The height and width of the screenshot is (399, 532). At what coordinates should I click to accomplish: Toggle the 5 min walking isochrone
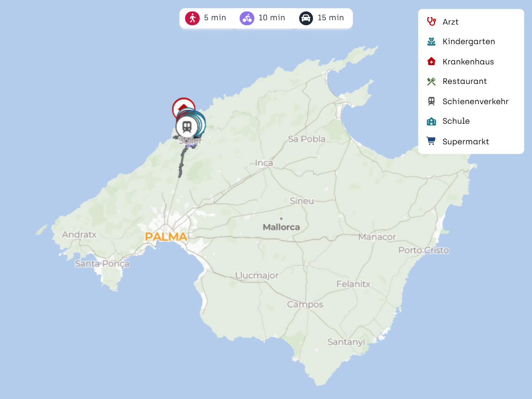206,18
